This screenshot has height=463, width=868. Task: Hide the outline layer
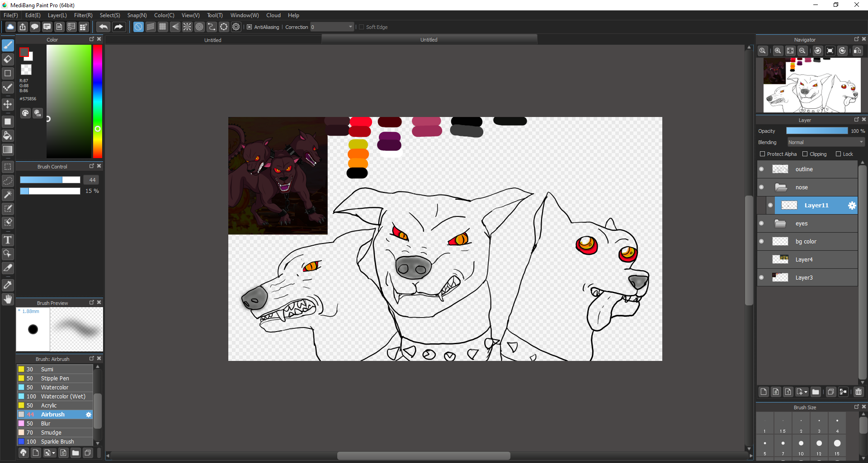[761, 169]
